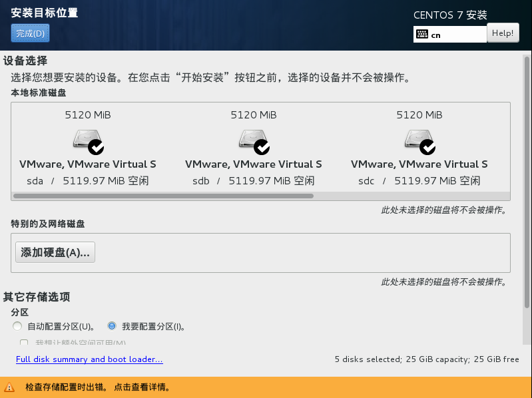Click the 5120 MiB size above sdb
The image size is (532, 398).
[x=254, y=115]
